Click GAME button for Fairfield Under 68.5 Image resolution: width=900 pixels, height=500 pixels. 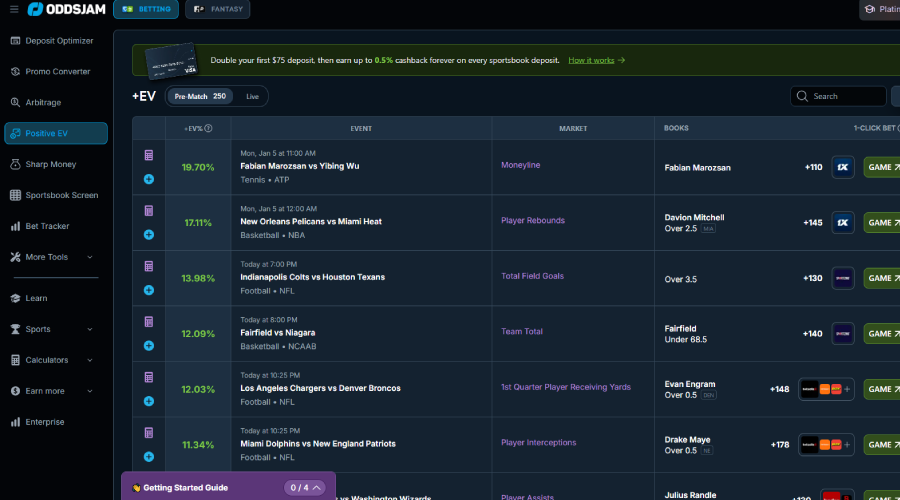(x=882, y=334)
